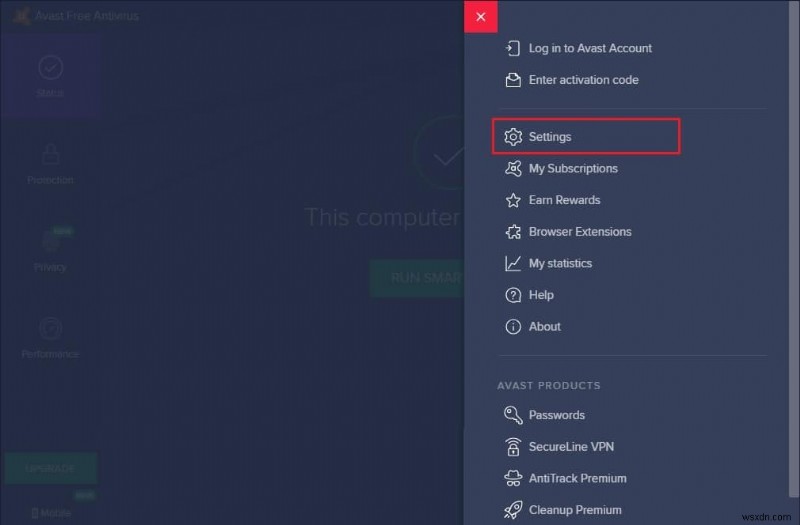The height and width of the screenshot is (525, 800).
Task: Click the SecureLine VPN lock icon
Action: [513, 446]
